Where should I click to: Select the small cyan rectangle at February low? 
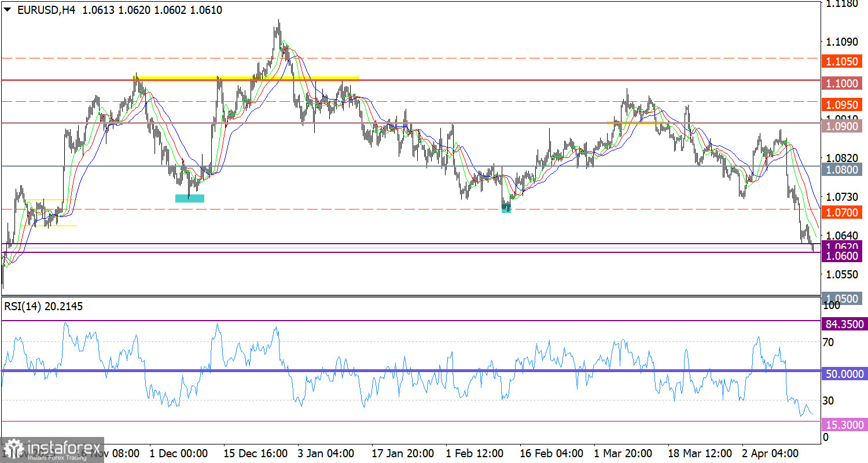coord(506,208)
